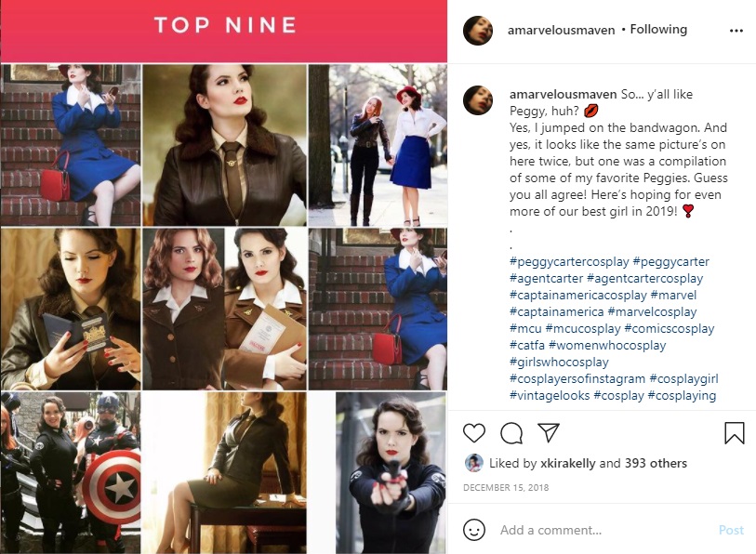View xkirakelly's profile from likes
The width and height of the screenshot is (756, 554).
coord(567,463)
